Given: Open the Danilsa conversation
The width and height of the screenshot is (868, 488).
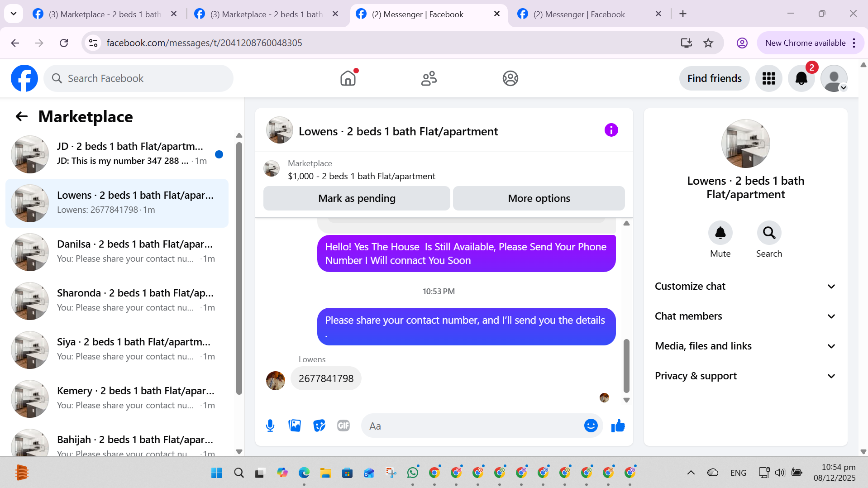Looking at the screenshot, I should (x=117, y=252).
